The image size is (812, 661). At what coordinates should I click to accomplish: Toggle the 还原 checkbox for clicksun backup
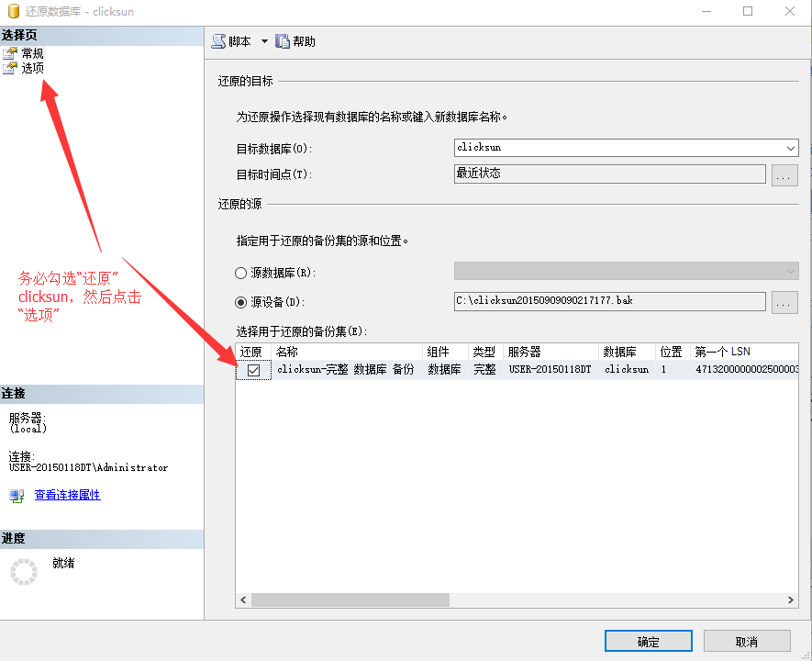pyautogui.click(x=254, y=370)
